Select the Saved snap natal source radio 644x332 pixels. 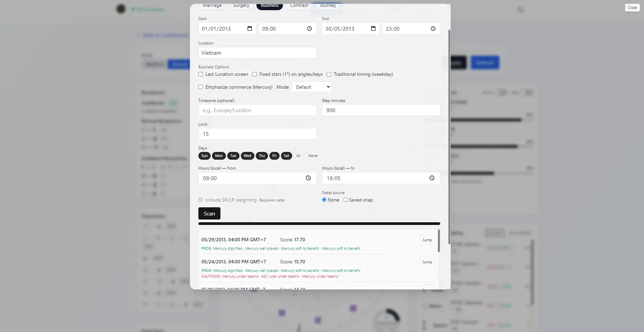346,200
